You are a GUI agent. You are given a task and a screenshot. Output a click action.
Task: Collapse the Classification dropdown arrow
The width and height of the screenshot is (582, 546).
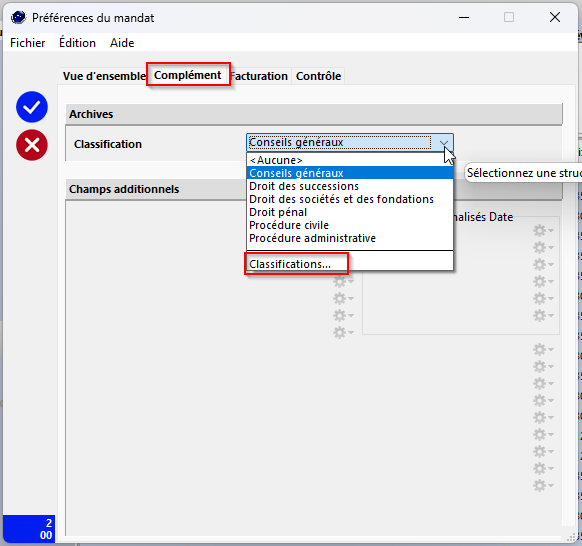pyautogui.click(x=444, y=143)
